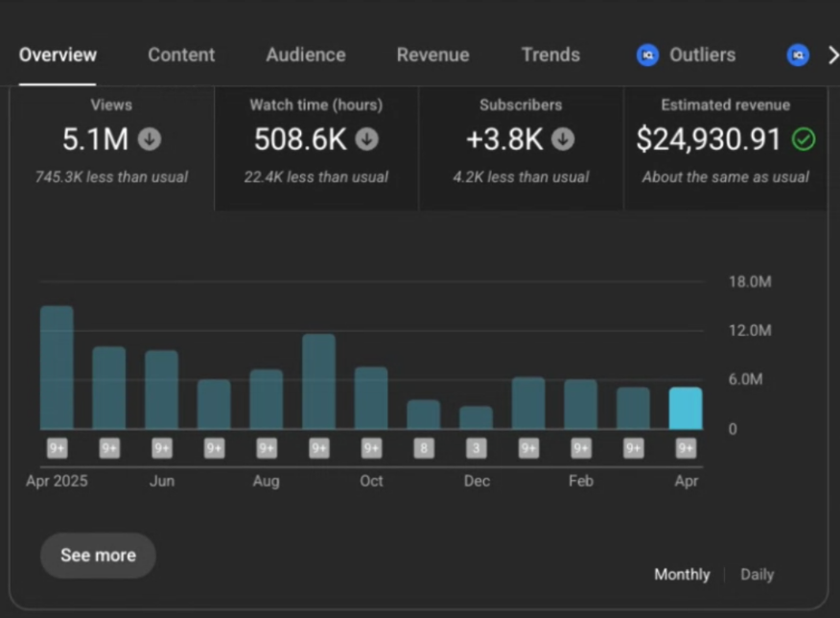Click the Aug bar in chart
840x618 pixels.
(x=267, y=399)
